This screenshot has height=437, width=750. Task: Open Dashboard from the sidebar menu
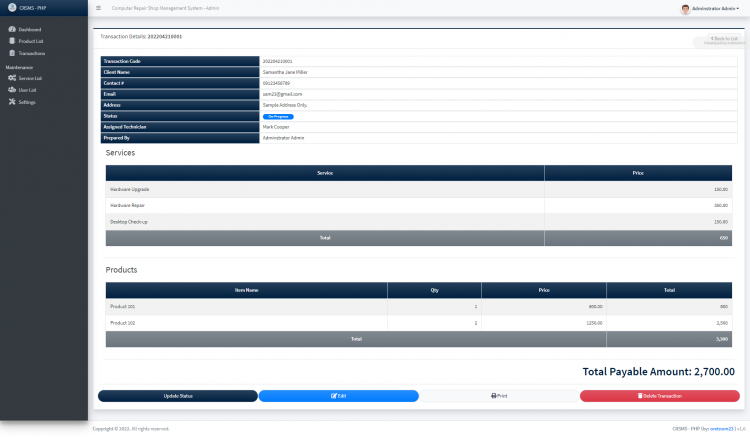click(30, 29)
